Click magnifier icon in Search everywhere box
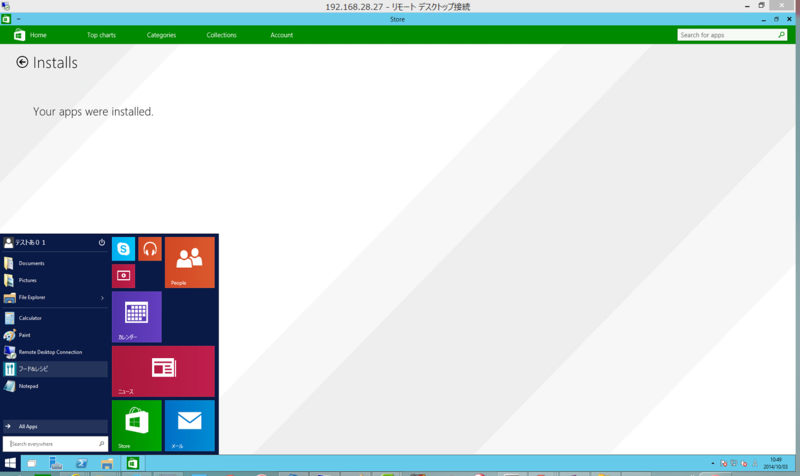Image resolution: width=800 pixels, height=476 pixels. coord(102,444)
